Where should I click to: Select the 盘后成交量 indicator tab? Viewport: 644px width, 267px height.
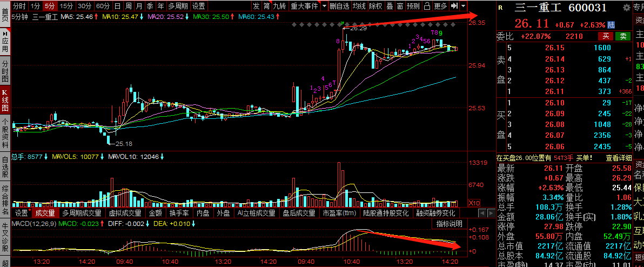[x=299, y=213]
